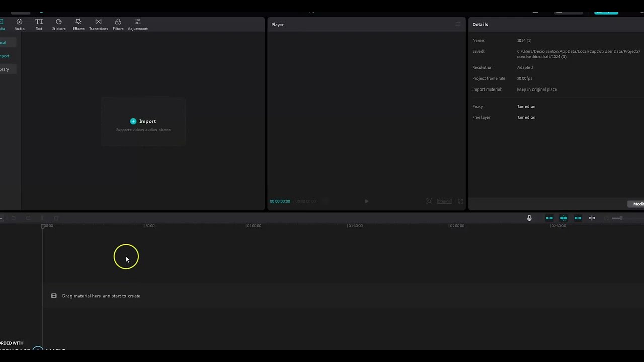
Task: Open the Stickers tab
Action: point(59,24)
